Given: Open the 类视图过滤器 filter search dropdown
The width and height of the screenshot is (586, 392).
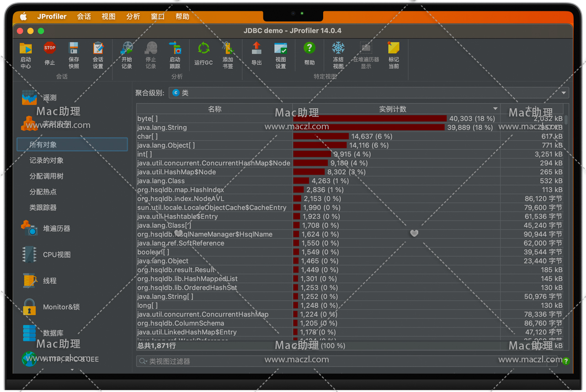Looking at the screenshot, I should 143,361.
